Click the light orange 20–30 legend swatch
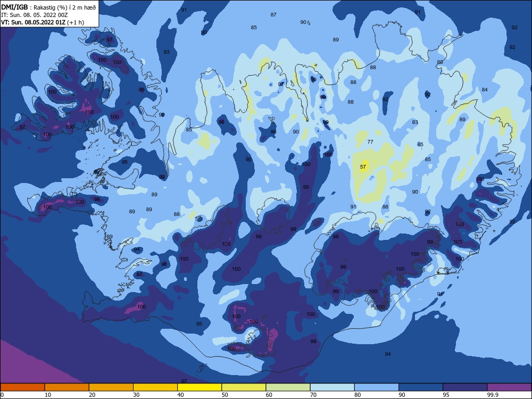 click(x=111, y=387)
